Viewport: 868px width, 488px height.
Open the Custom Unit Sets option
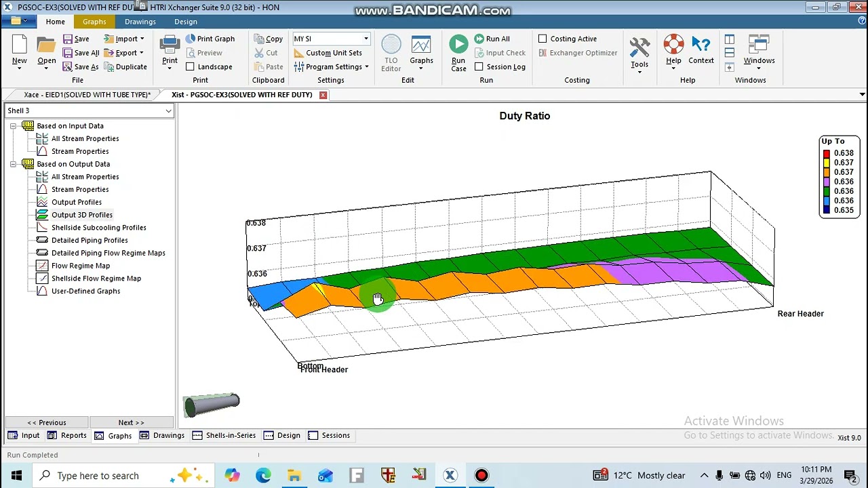pos(328,53)
